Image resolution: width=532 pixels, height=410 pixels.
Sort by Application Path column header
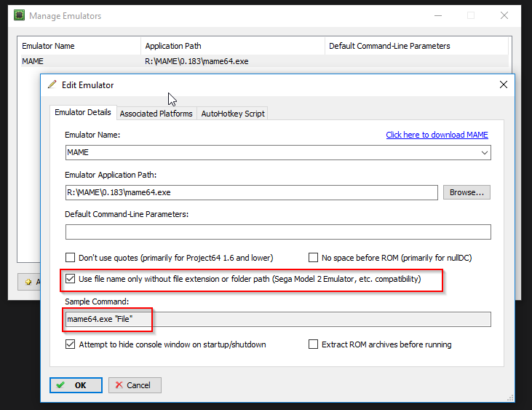pyautogui.click(x=233, y=46)
